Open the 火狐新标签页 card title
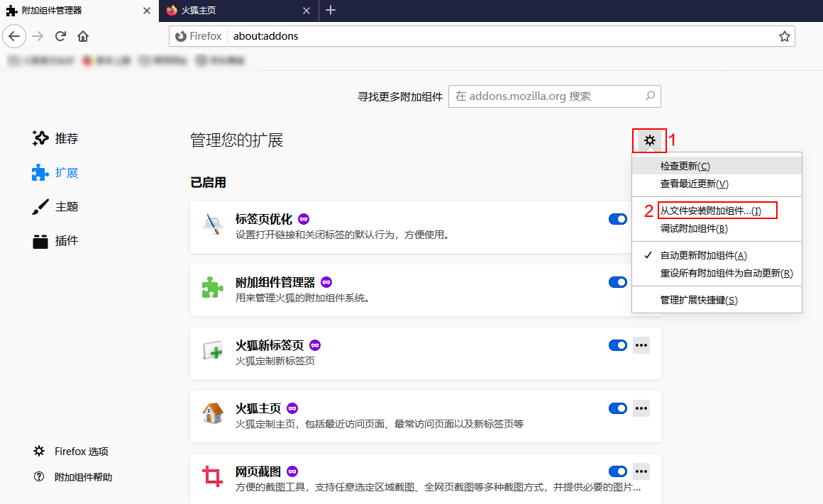The image size is (823, 504). (x=270, y=345)
